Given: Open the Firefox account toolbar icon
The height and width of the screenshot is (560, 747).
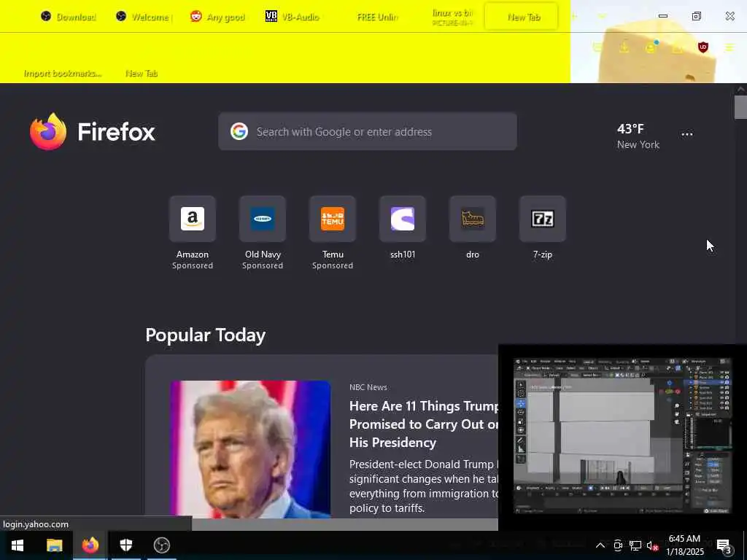Looking at the screenshot, I should [x=650, y=47].
